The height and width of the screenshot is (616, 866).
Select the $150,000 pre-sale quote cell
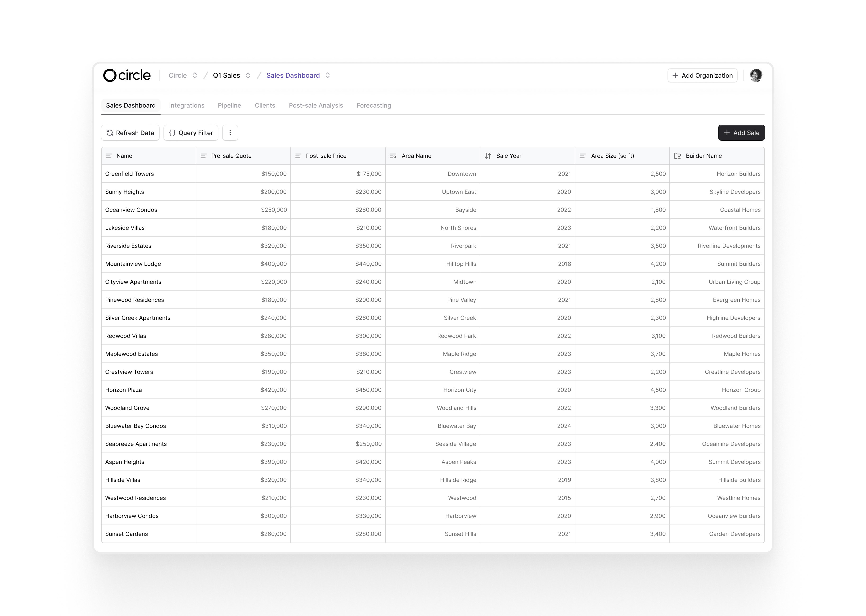(x=244, y=174)
